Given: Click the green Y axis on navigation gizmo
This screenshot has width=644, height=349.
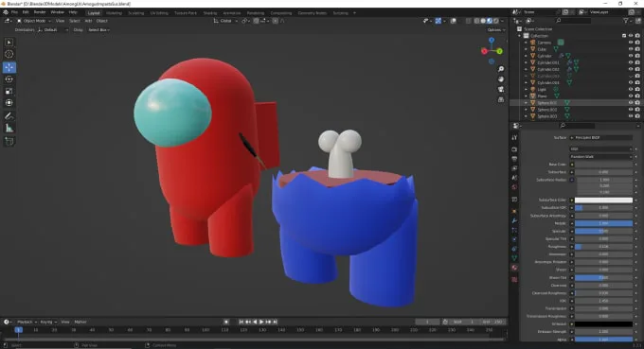Looking at the screenshot, I should 499,51.
